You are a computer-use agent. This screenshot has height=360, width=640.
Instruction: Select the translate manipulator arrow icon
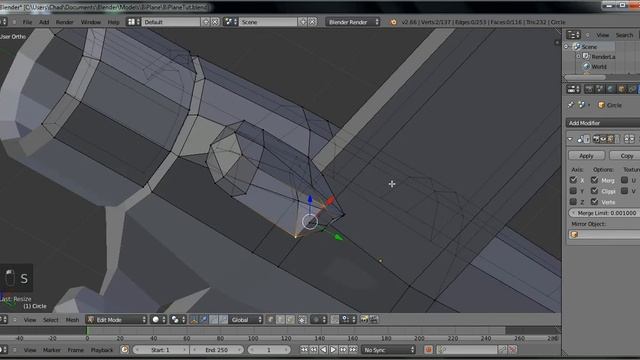click(x=204, y=320)
